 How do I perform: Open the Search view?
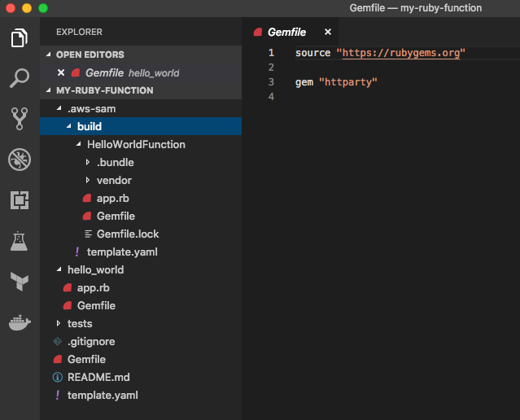(x=20, y=78)
